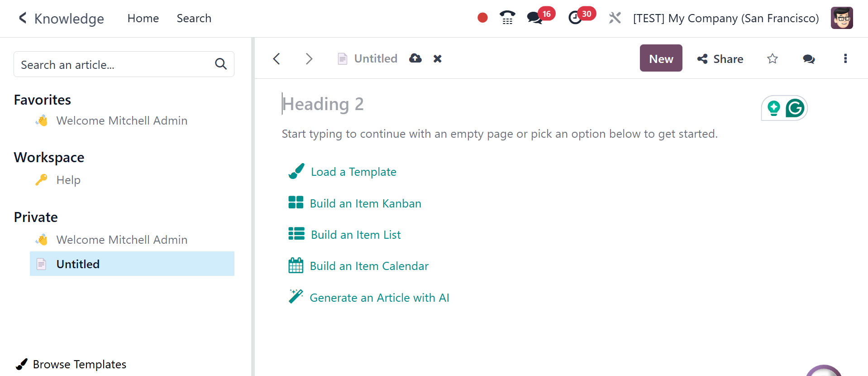Toggle the favorite star for this article
The height and width of the screenshot is (376, 868).
(x=773, y=58)
